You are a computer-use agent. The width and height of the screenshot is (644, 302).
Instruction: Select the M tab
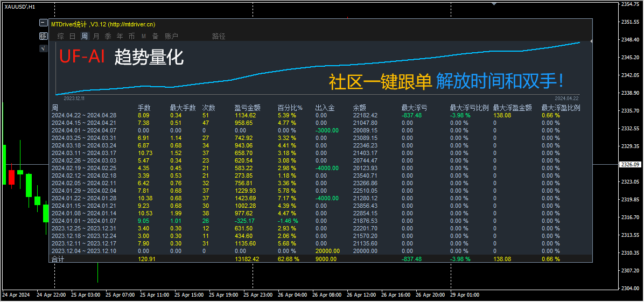[x=144, y=36]
